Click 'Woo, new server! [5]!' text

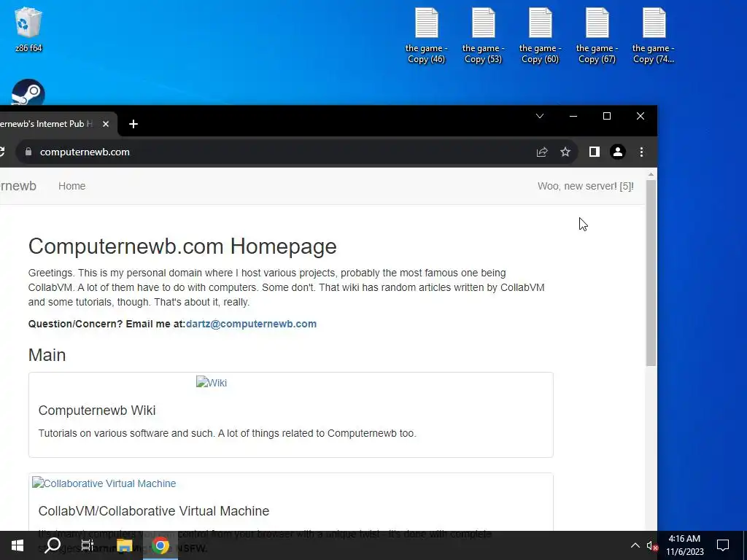[586, 186]
